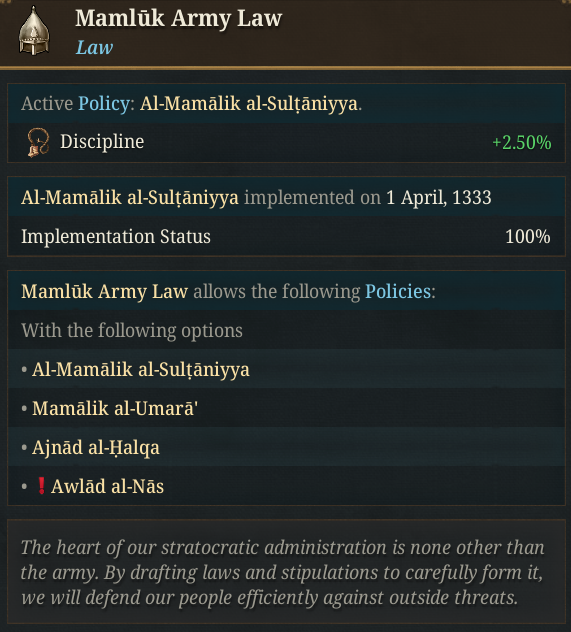Click the Mamlūk helmet law icon
This screenshot has height=632, width=571.
(34, 31)
